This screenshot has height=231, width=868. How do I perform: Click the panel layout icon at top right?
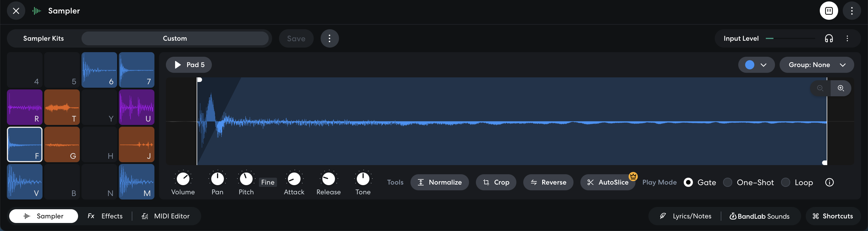(829, 11)
